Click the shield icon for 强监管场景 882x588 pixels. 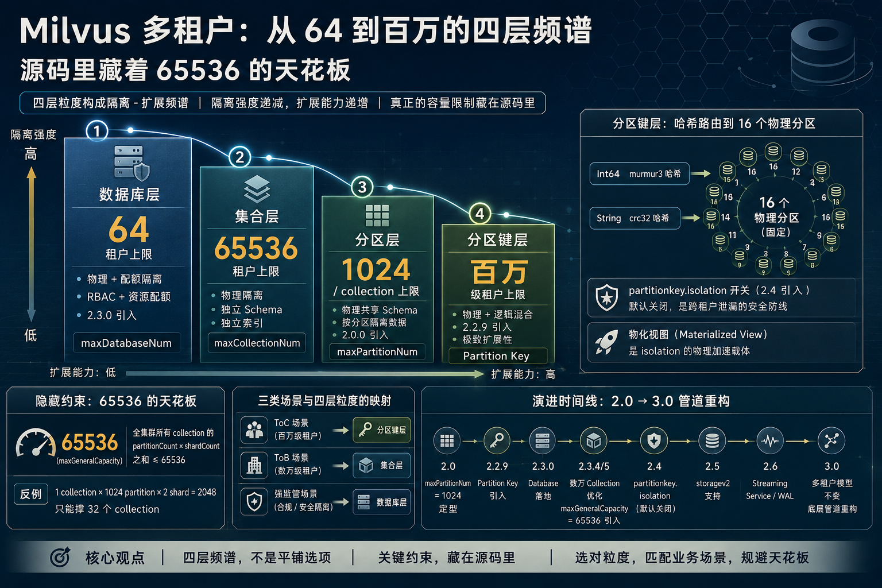click(x=254, y=501)
